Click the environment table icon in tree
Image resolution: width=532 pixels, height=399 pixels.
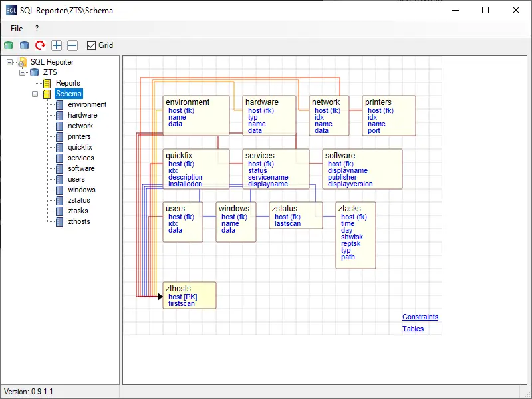click(x=59, y=104)
